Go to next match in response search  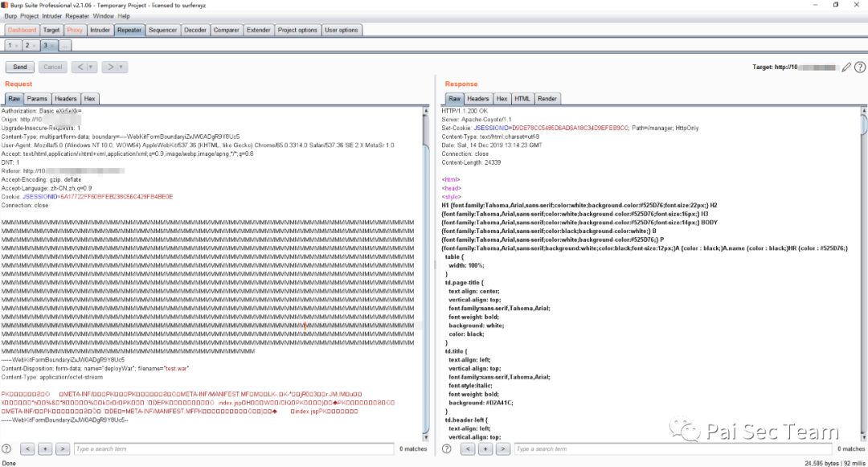503,449
